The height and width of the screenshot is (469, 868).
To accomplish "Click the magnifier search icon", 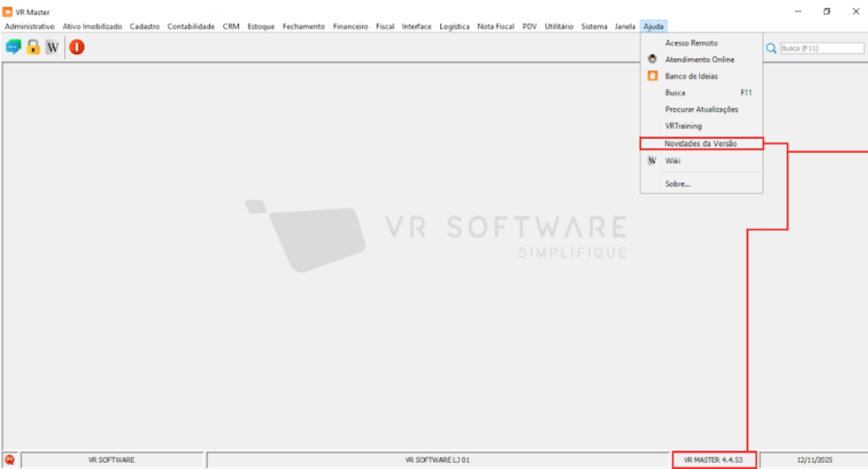I will tap(771, 48).
